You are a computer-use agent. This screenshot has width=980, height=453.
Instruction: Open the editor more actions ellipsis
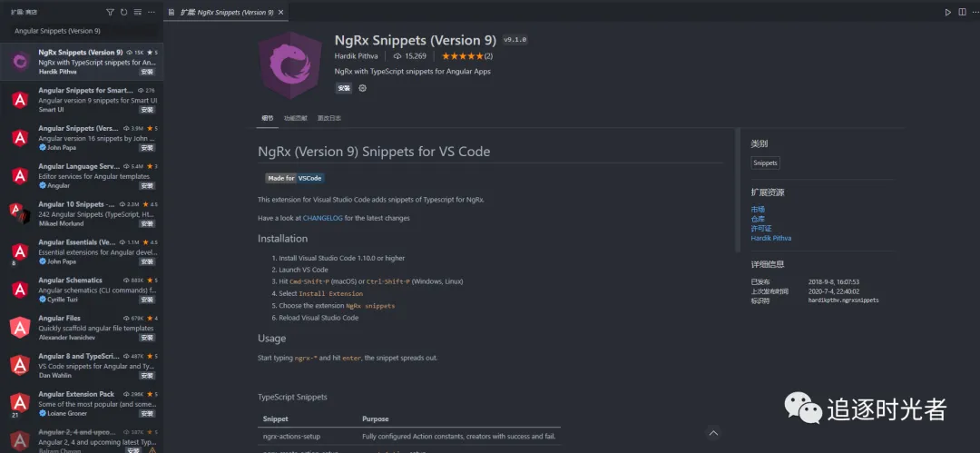(x=974, y=12)
